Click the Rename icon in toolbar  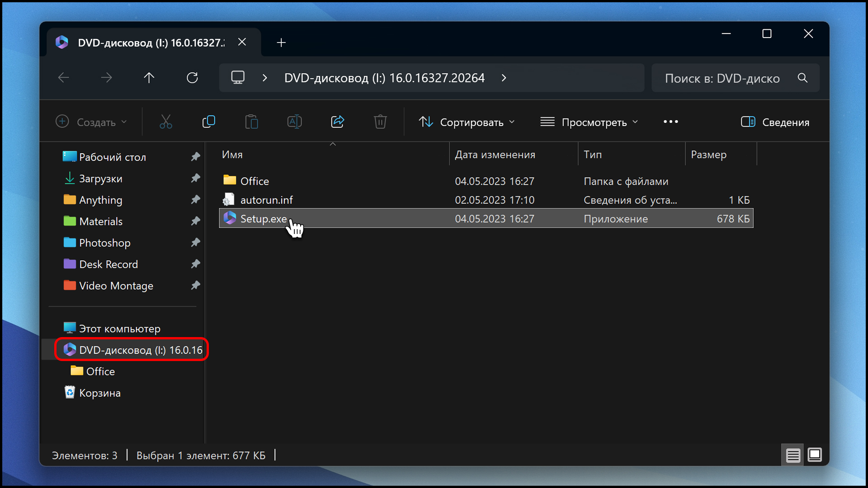(294, 122)
